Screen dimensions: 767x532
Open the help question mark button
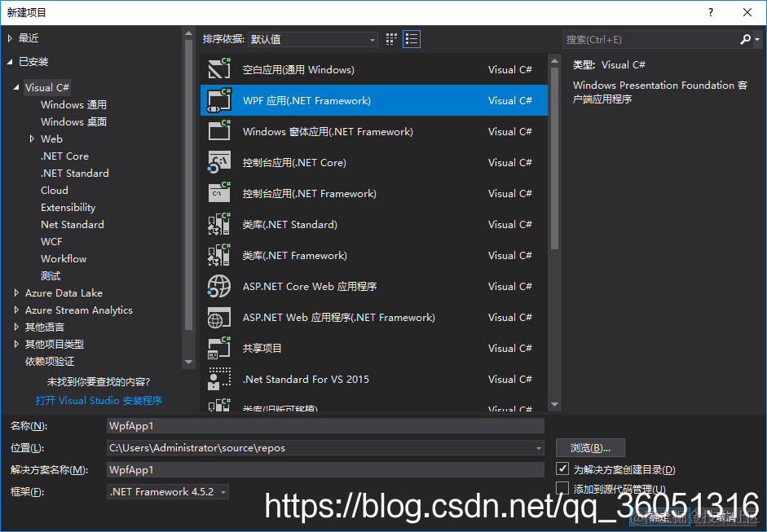click(711, 12)
